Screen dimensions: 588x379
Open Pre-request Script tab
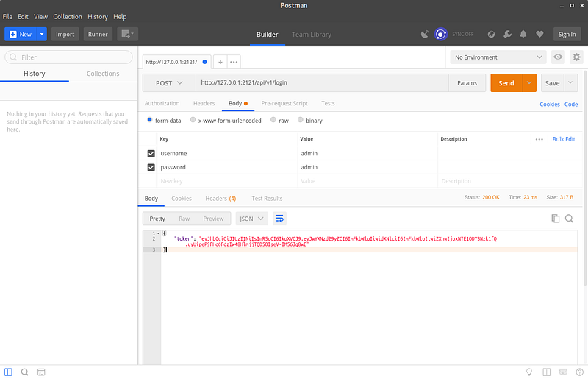pyautogui.click(x=284, y=103)
